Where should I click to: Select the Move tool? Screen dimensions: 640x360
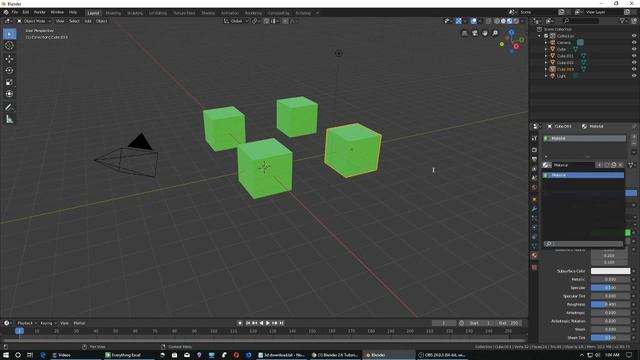click(x=9, y=59)
